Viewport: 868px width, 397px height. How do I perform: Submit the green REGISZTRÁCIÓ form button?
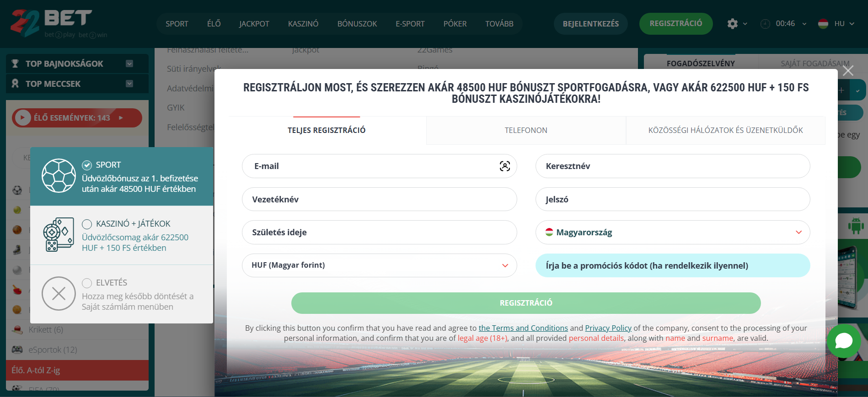[x=526, y=303]
